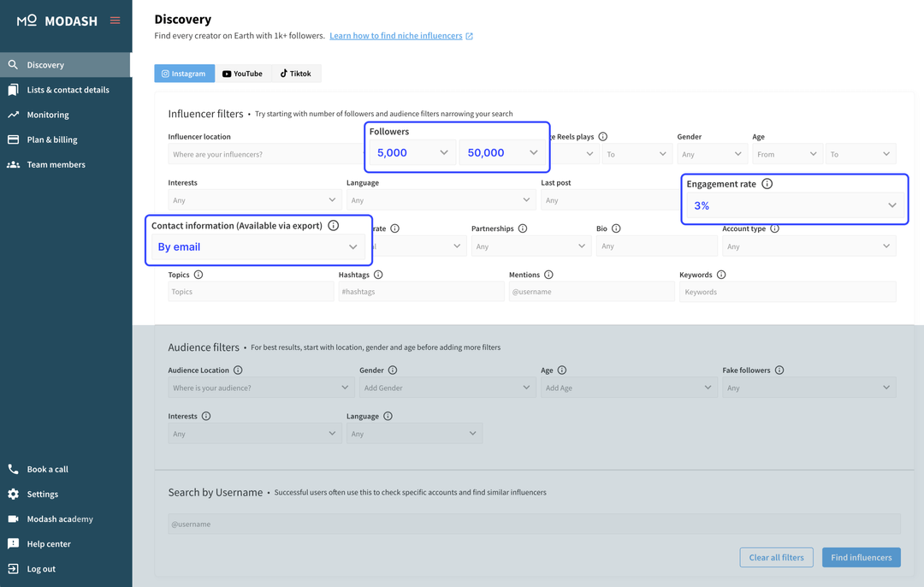Image resolution: width=924 pixels, height=587 pixels.
Task: Click the Last post field
Action: (611, 200)
